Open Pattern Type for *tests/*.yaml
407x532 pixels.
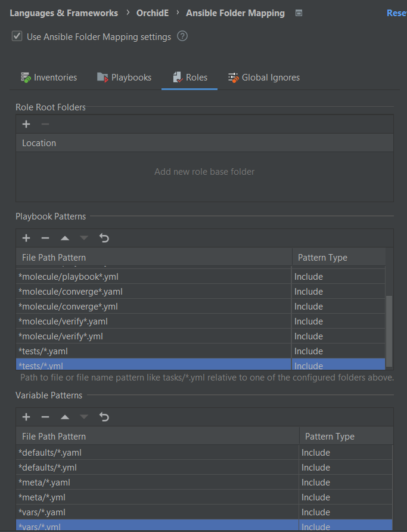338,351
